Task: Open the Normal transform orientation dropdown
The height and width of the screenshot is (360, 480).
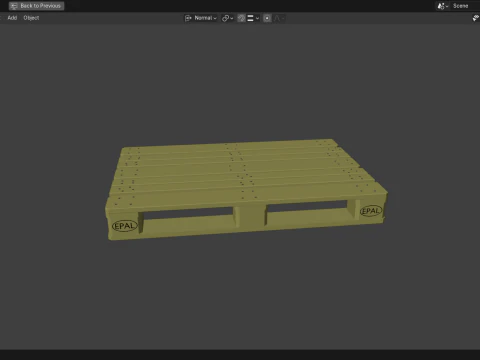Action: point(201,18)
